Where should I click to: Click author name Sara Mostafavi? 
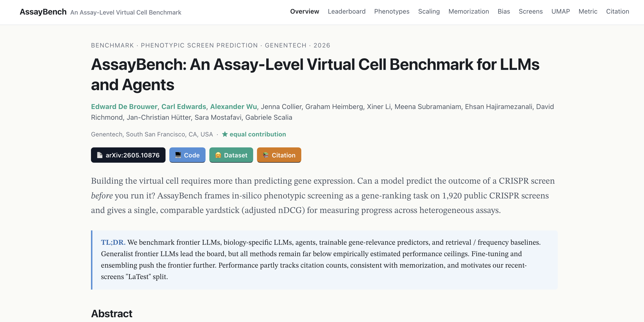(218, 117)
